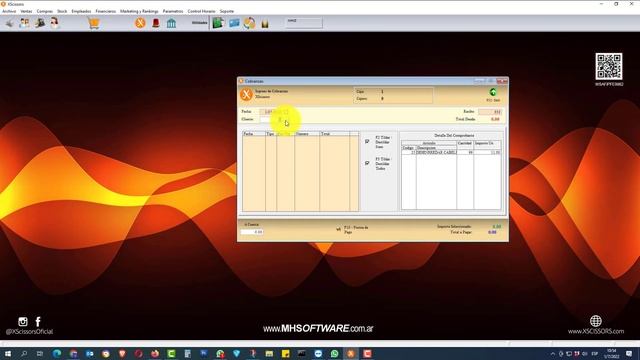Open the Empleados menu

coord(81,11)
